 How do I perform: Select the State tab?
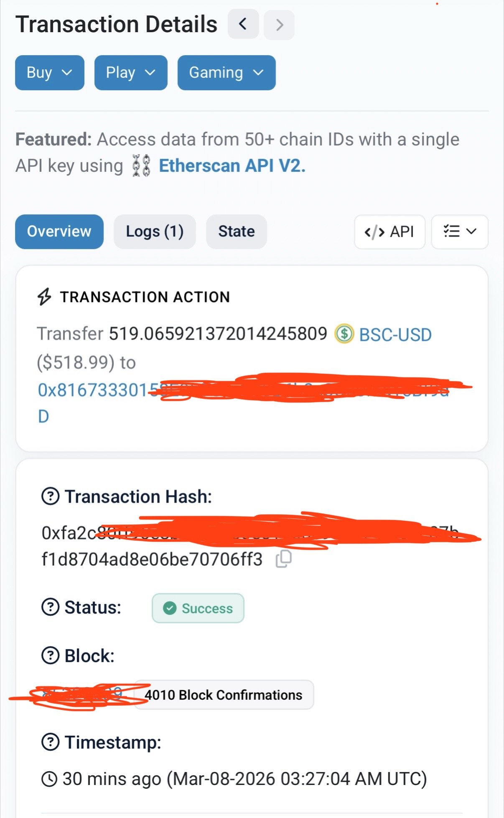237,232
